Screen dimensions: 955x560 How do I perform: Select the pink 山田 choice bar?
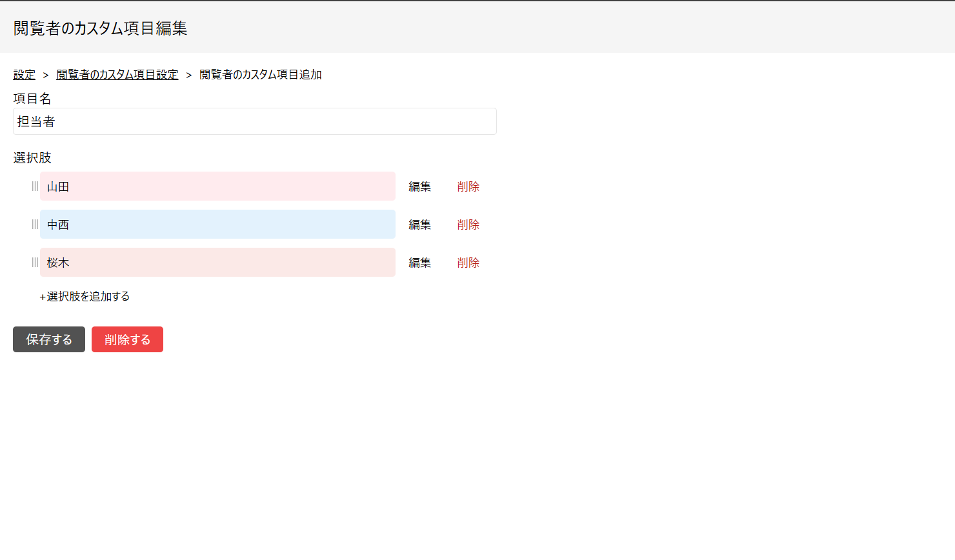tap(217, 186)
